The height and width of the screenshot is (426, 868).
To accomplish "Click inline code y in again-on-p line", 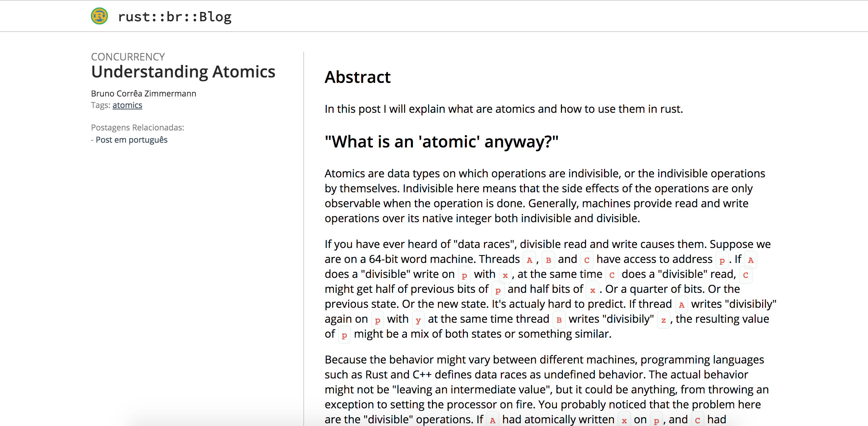I will (418, 320).
